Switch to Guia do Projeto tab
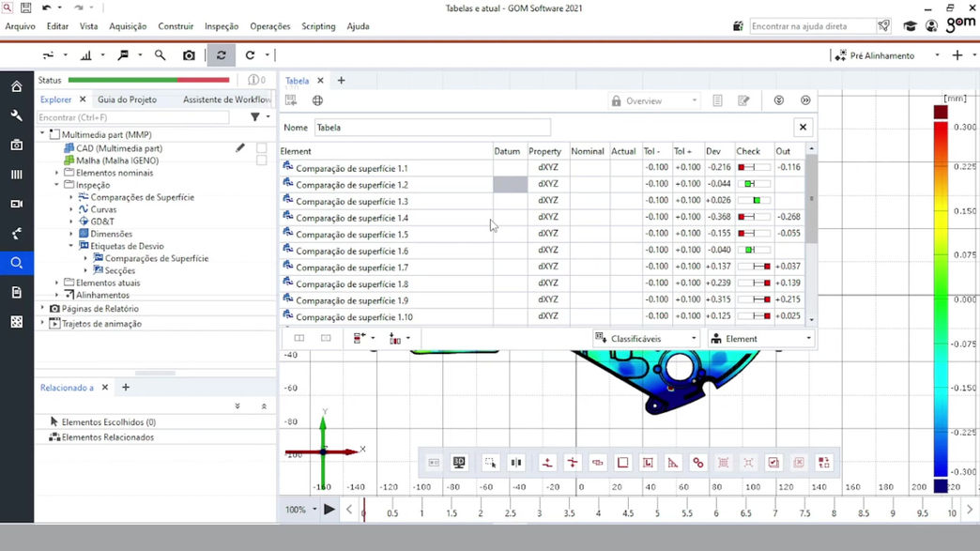The image size is (980, 551). 127,99
